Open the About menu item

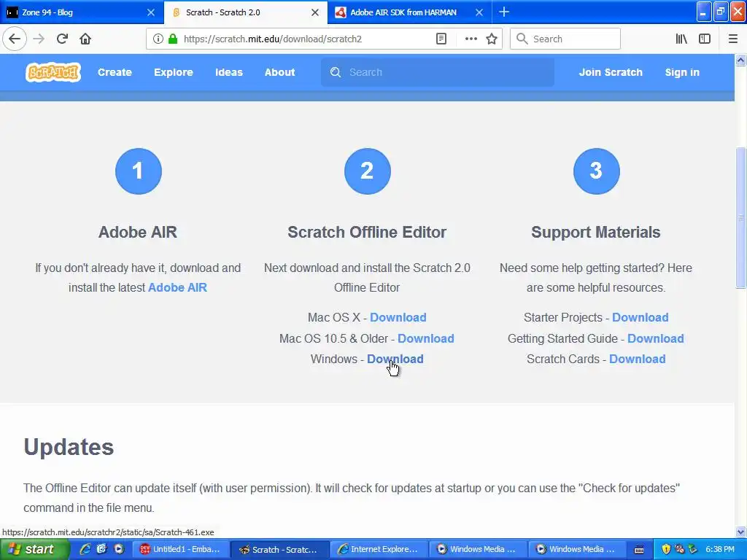tap(279, 72)
